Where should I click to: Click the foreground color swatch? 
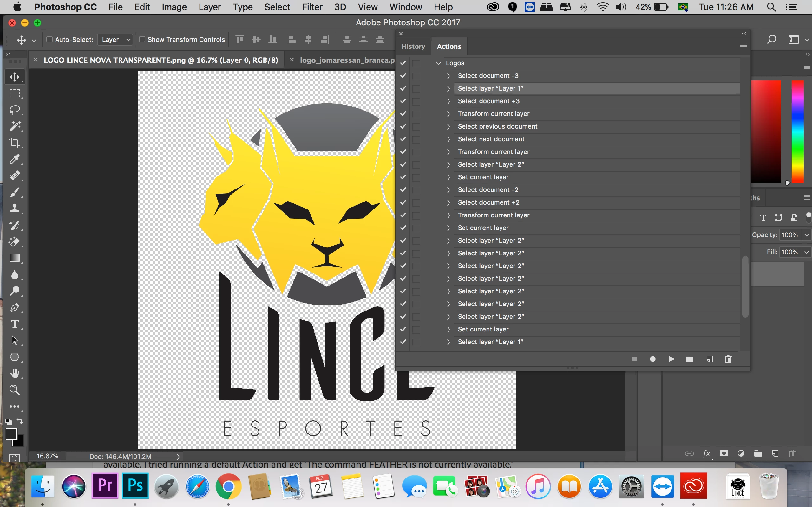11,434
